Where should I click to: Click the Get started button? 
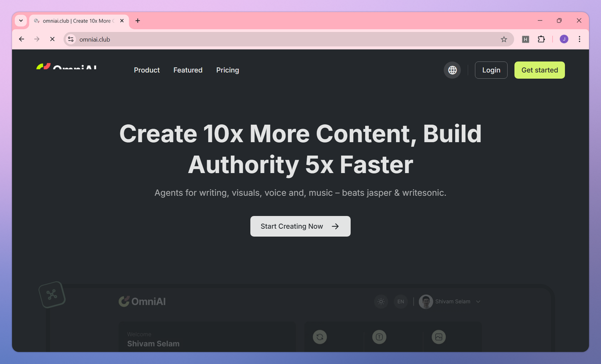[x=539, y=70]
